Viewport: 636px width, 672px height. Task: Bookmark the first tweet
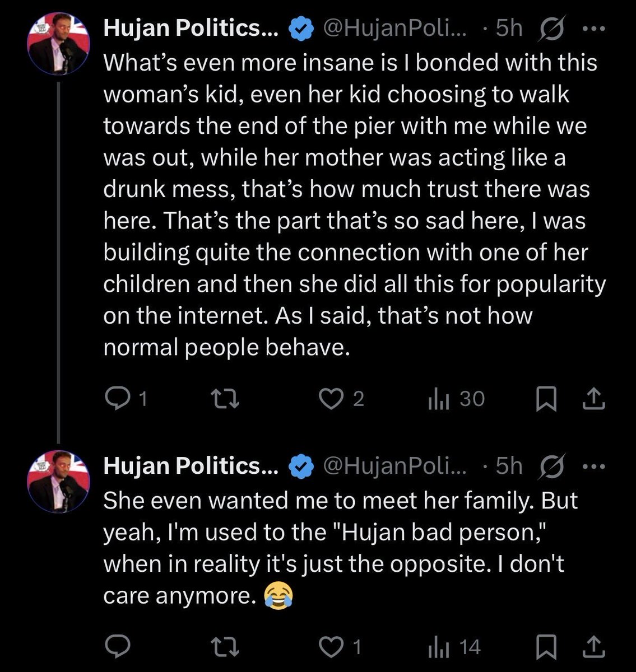pyautogui.click(x=546, y=399)
